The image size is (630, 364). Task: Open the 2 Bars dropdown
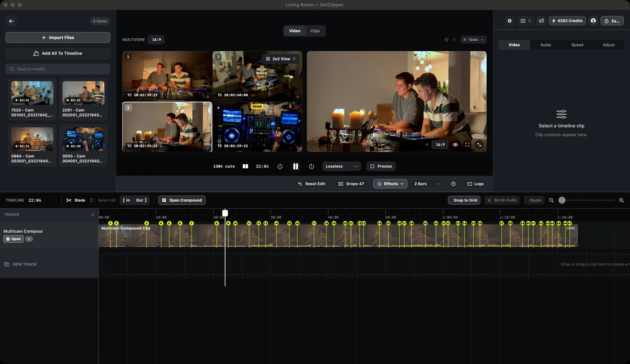(427, 184)
